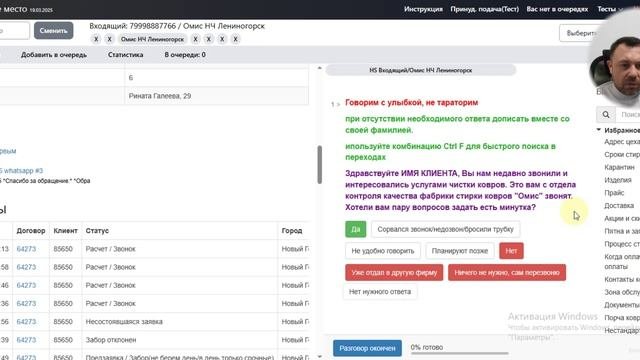
Task: Open Сроки стирки in favorites list
Action: pos(622,155)
